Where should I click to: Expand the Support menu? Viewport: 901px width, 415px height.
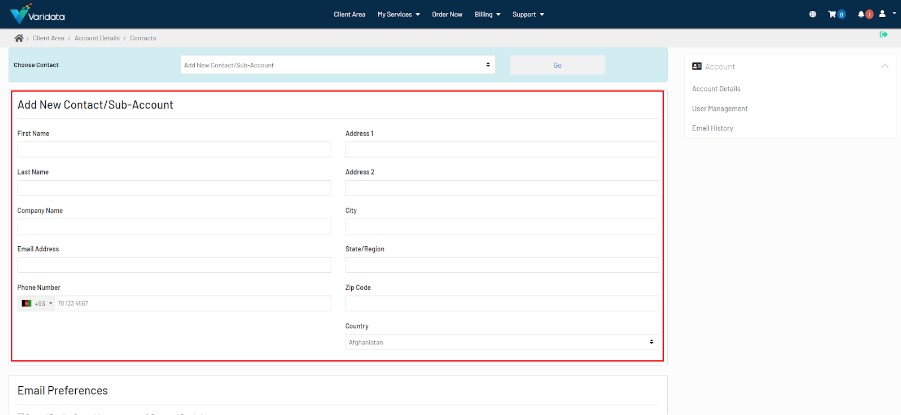pyautogui.click(x=528, y=14)
